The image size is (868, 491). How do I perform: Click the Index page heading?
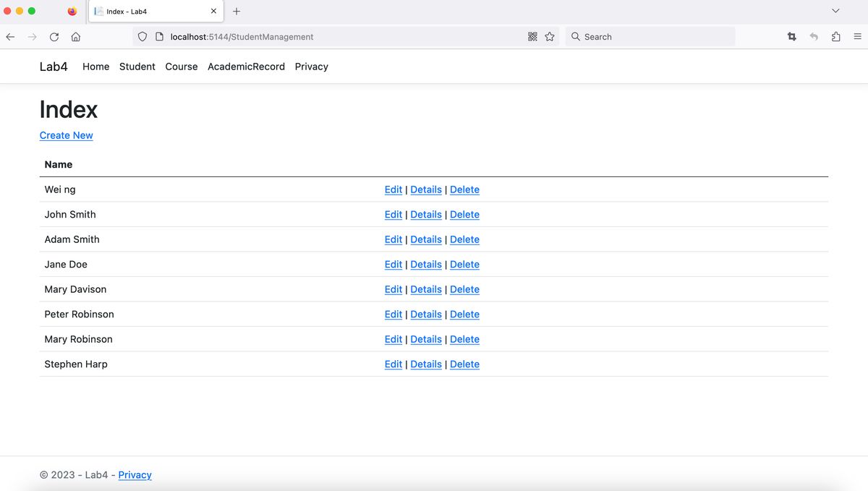click(x=69, y=109)
